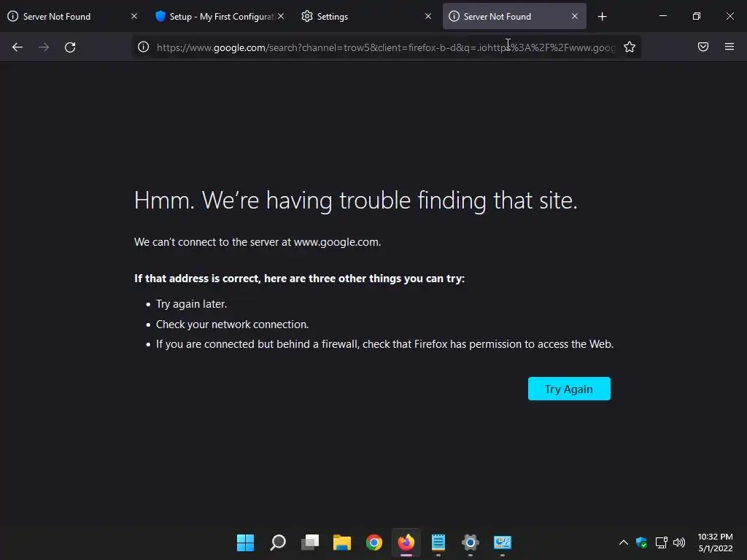Image resolution: width=747 pixels, height=560 pixels.
Task: Bookmark this page with the star
Action: (x=630, y=47)
